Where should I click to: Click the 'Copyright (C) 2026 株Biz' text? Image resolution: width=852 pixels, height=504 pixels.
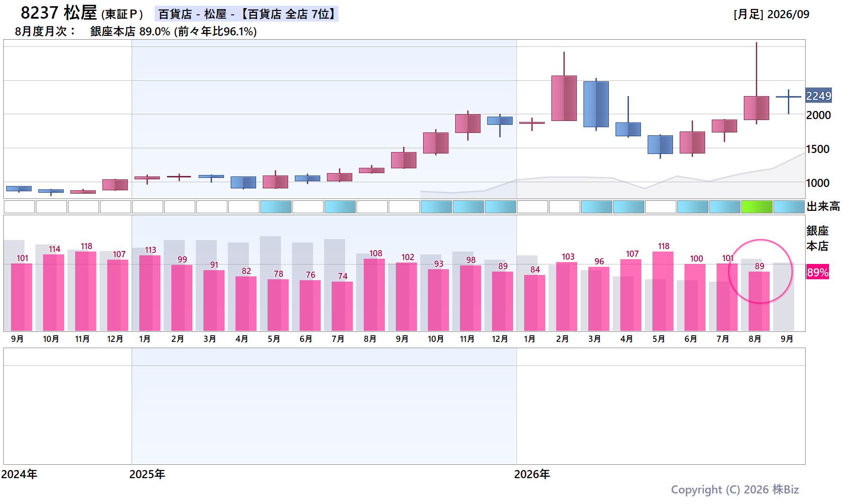point(735,490)
